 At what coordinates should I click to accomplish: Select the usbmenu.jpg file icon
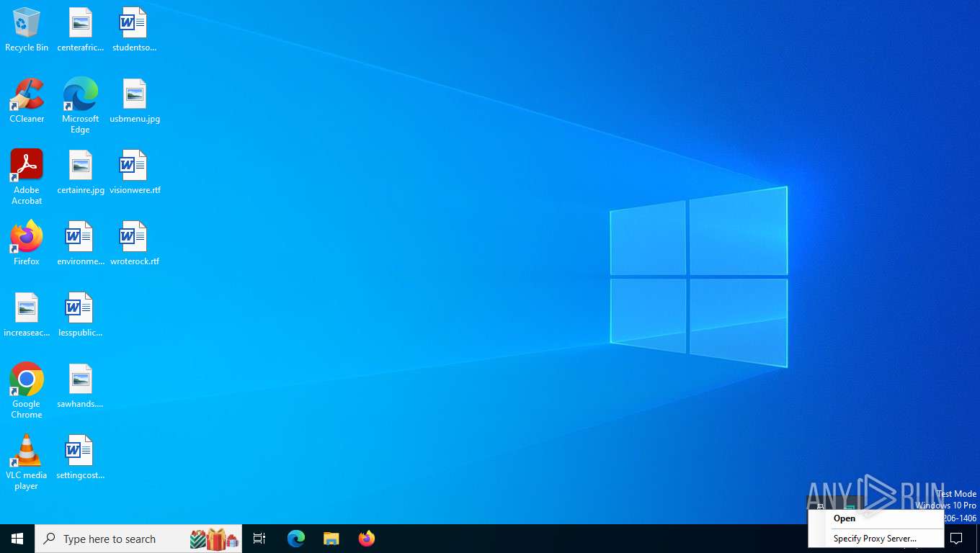(x=135, y=102)
